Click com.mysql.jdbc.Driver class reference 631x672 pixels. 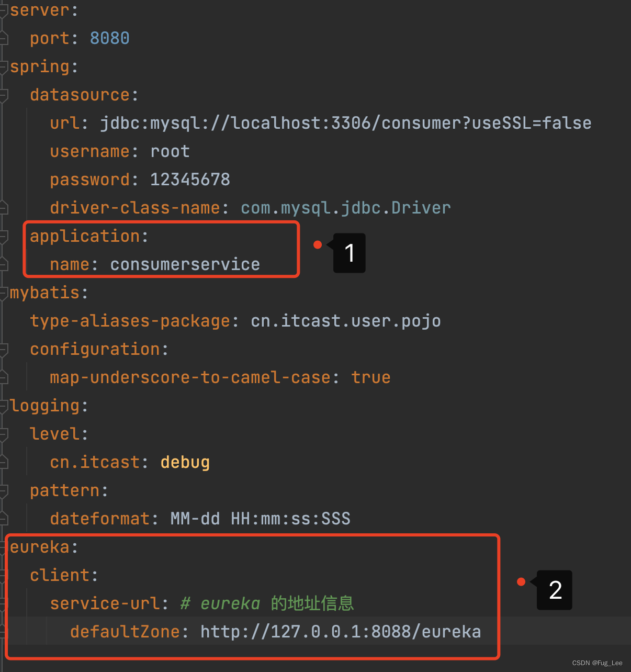345,208
